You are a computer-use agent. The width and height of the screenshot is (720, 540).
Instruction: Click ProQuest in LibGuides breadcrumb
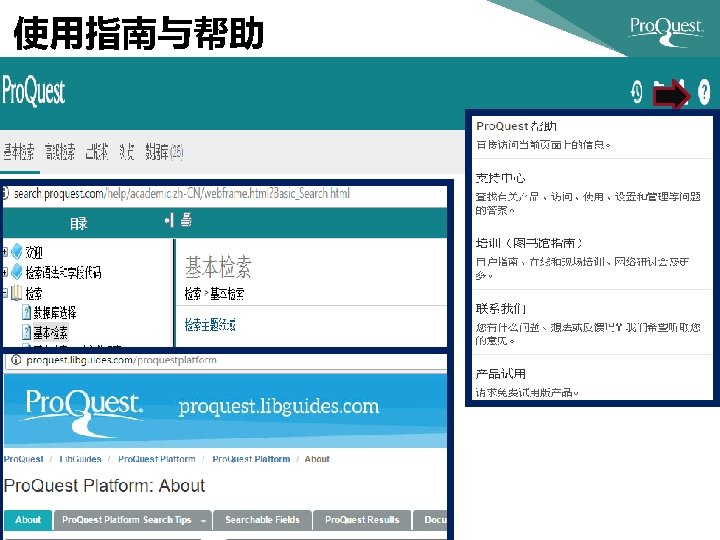coord(23,459)
